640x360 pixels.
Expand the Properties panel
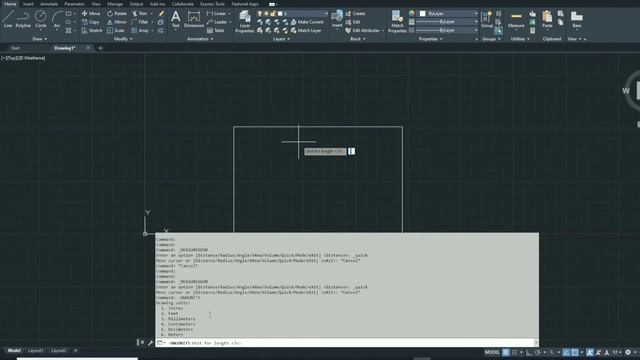(431, 39)
